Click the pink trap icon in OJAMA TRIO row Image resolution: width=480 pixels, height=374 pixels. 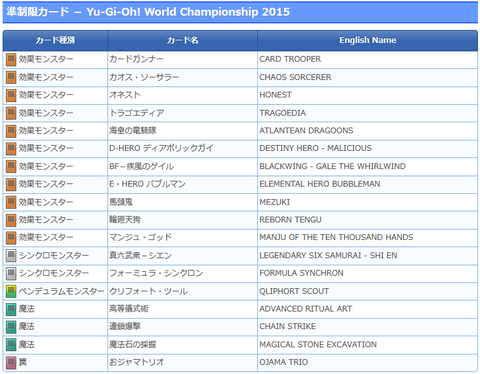[11, 363]
